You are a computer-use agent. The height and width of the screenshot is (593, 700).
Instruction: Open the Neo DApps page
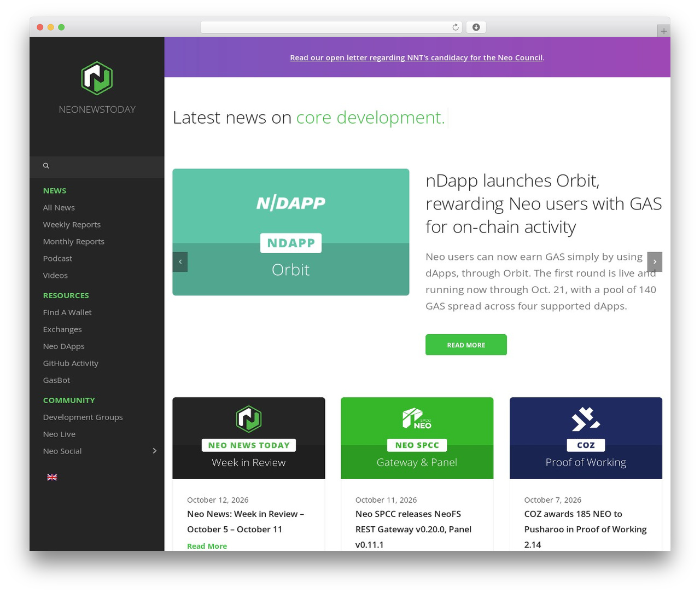(63, 346)
